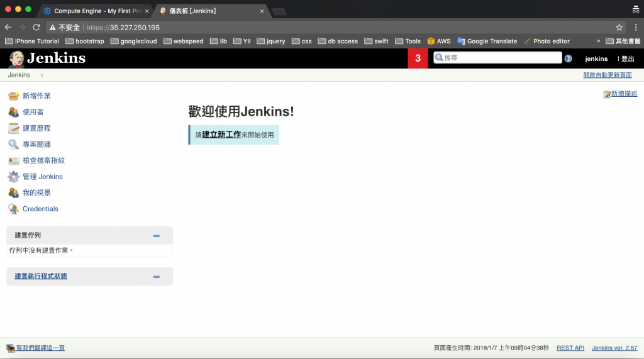Click the 檢查檔案指紋 fingerprint card icon
644x359 pixels.
pyautogui.click(x=13, y=160)
